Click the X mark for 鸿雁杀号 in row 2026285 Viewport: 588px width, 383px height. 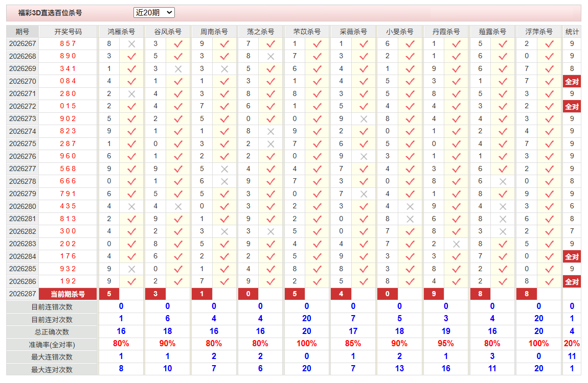pyautogui.click(x=131, y=269)
